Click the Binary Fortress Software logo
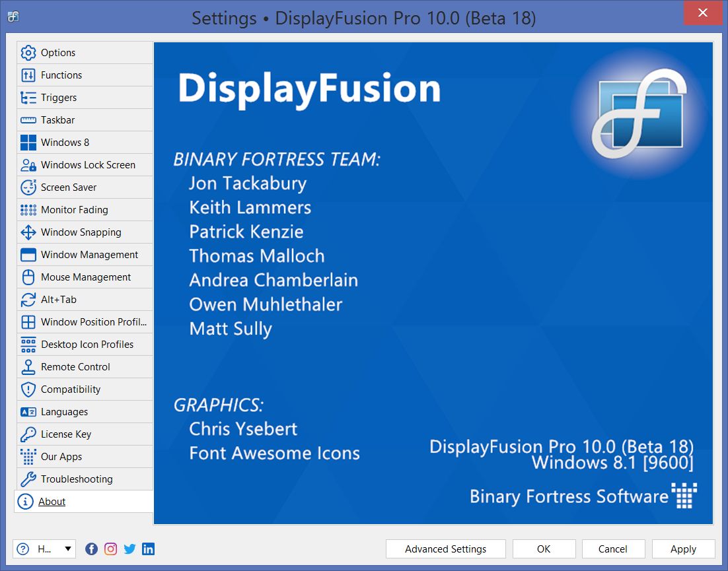The width and height of the screenshot is (728, 571). click(684, 496)
